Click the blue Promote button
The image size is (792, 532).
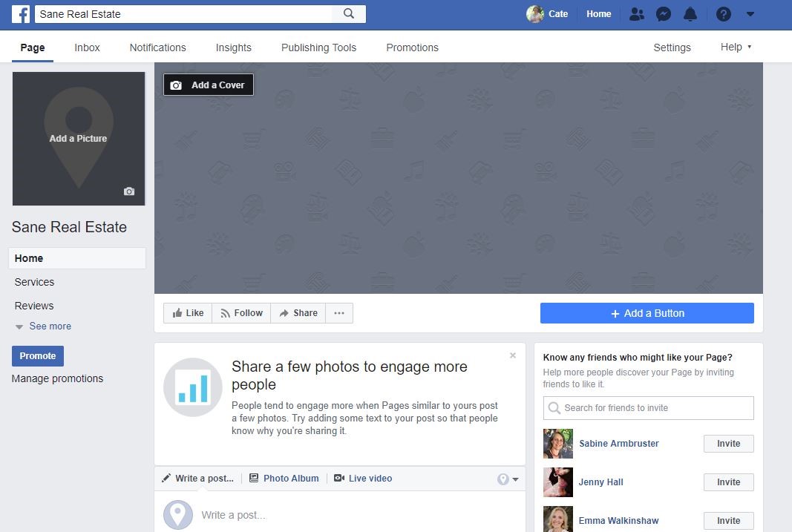[x=38, y=356]
